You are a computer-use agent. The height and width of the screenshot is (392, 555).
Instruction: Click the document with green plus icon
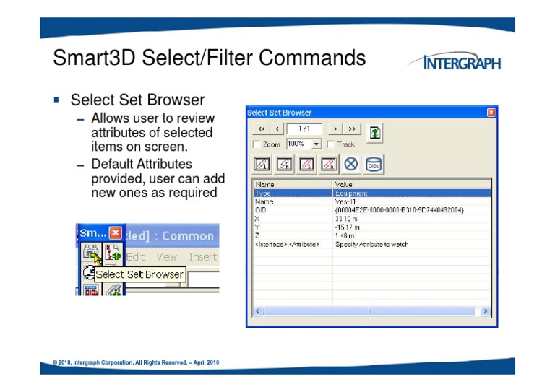[113, 253]
